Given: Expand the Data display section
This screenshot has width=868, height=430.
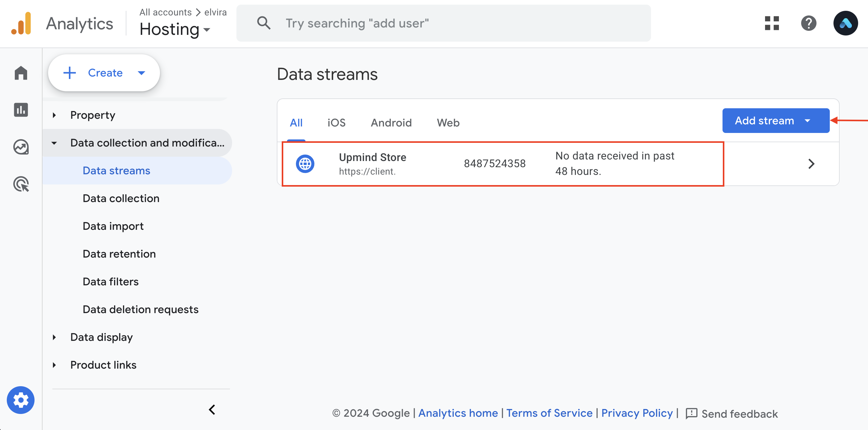Looking at the screenshot, I should tap(54, 337).
